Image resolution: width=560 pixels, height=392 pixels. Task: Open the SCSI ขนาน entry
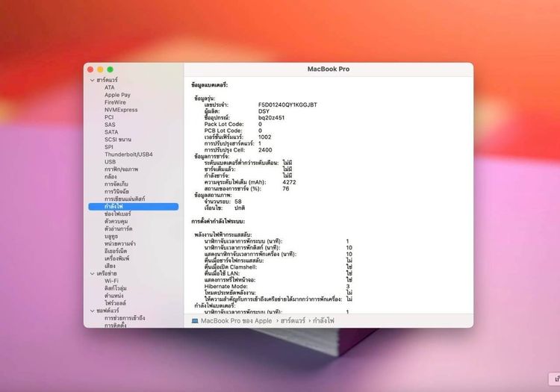click(x=117, y=140)
